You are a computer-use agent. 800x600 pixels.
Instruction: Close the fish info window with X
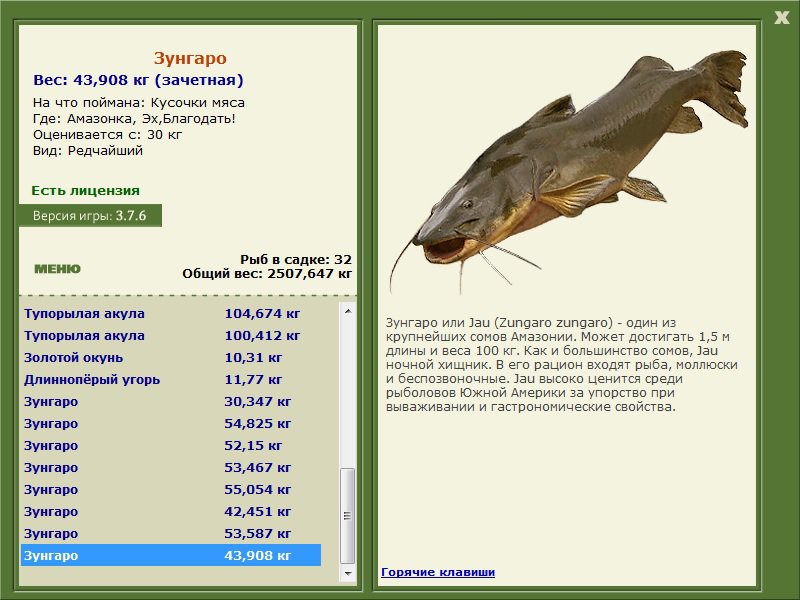781,17
